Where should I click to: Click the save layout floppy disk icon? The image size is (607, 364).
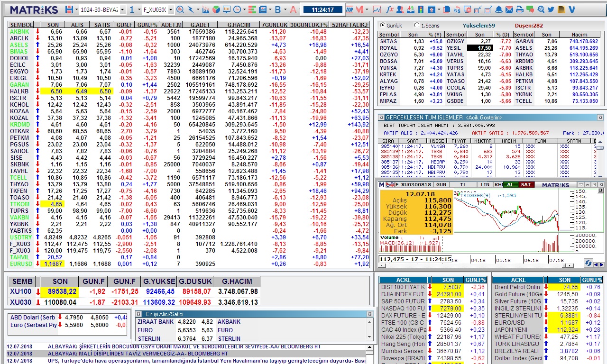click(x=69, y=9)
